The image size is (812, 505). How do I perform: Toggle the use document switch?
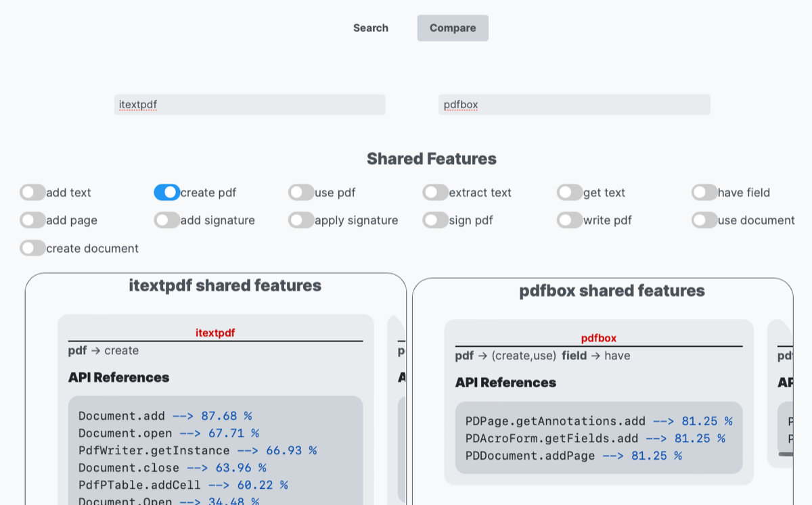pos(704,220)
